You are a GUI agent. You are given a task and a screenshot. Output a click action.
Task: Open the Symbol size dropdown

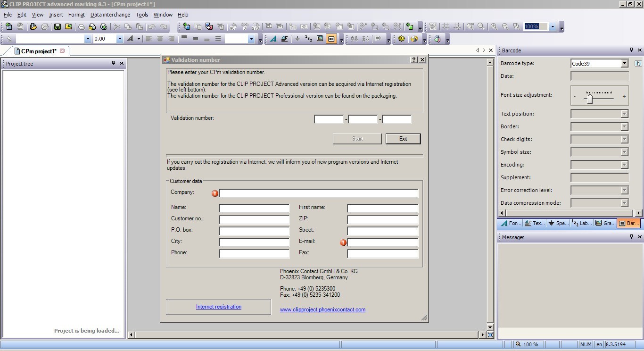pos(624,152)
